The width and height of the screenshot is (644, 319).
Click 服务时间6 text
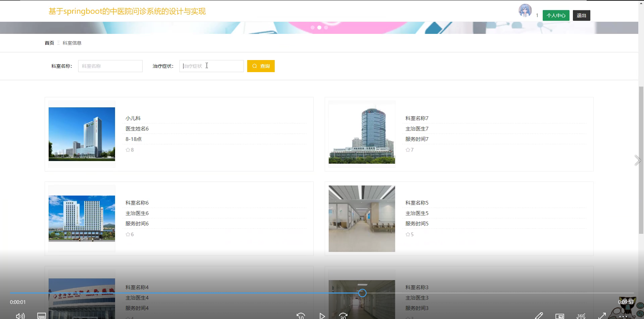pos(137,224)
